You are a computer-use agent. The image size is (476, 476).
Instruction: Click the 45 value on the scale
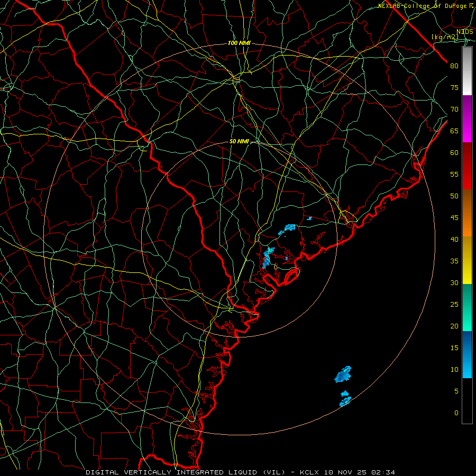pos(454,218)
